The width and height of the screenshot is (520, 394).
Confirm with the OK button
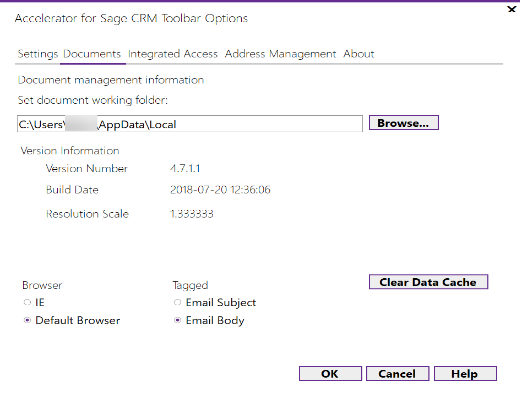click(330, 373)
